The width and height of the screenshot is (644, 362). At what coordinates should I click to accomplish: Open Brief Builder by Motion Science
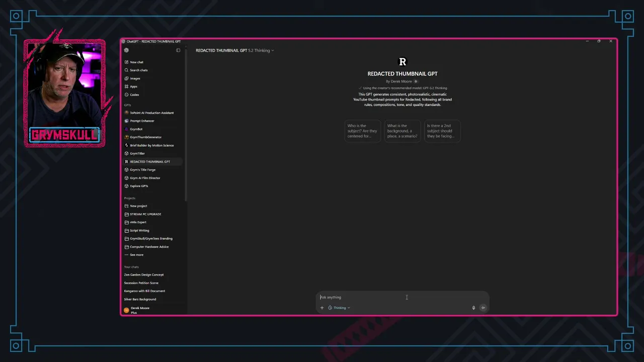point(152,145)
